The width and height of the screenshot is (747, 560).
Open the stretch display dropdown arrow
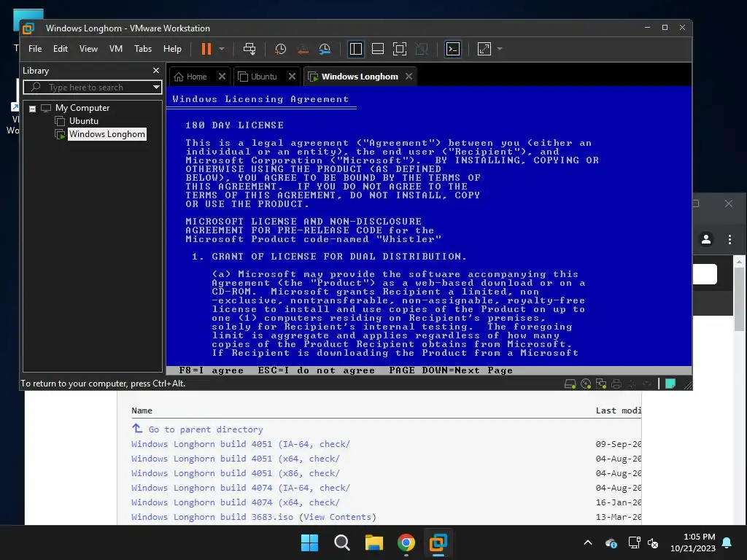pyautogui.click(x=499, y=49)
